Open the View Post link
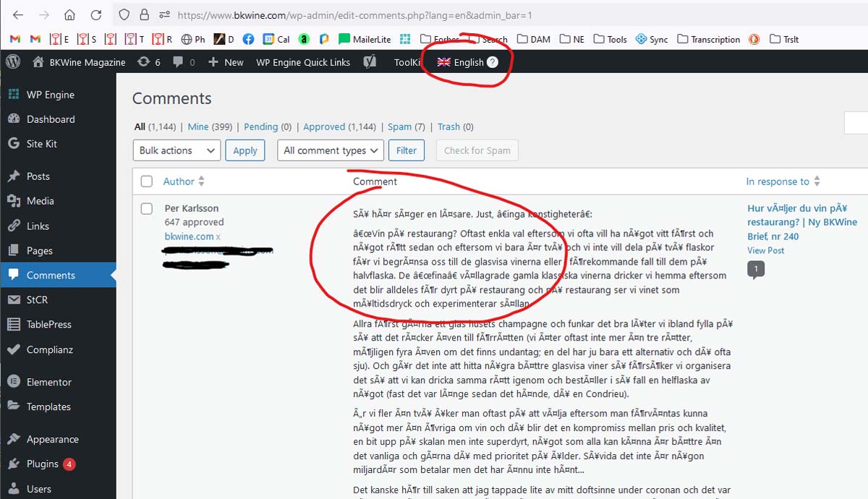The width and height of the screenshot is (868, 499). pyautogui.click(x=766, y=250)
